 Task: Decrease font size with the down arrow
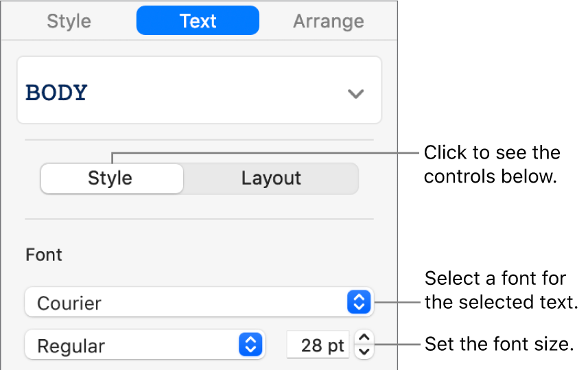[x=364, y=351]
